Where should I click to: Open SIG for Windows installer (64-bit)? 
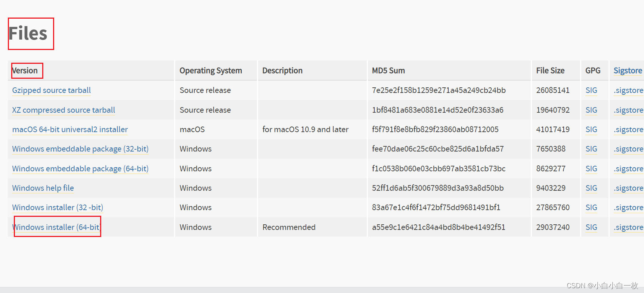[591, 227]
